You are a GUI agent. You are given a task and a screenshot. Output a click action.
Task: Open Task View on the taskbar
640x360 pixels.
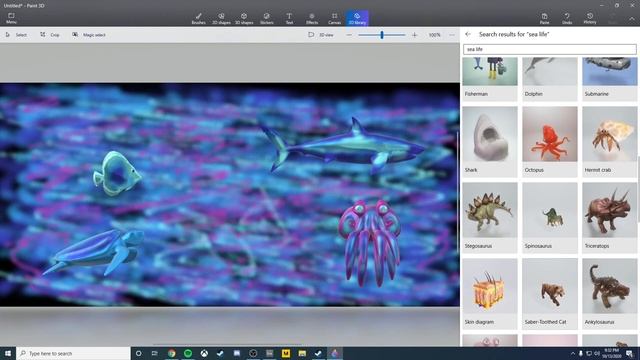pyautogui.click(x=155, y=353)
